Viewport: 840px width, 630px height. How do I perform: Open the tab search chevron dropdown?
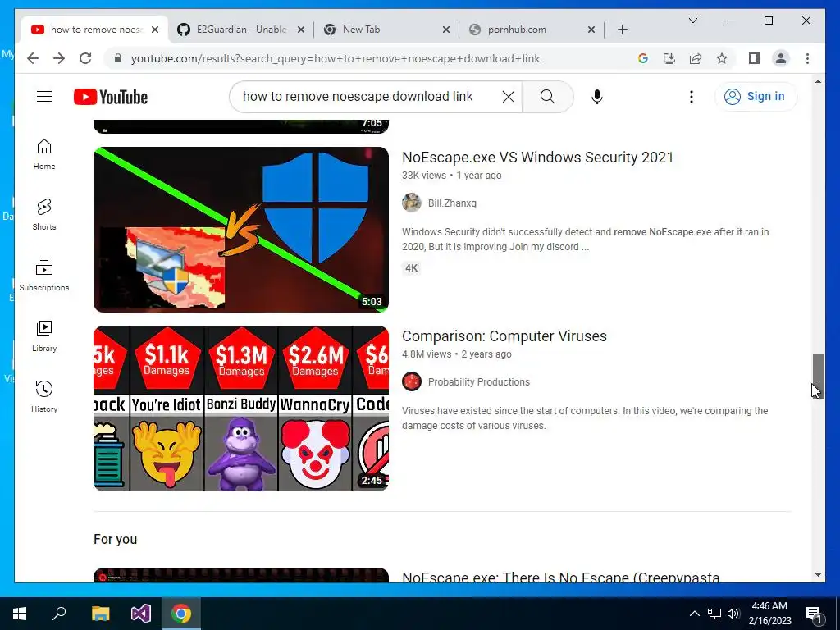[x=692, y=21]
